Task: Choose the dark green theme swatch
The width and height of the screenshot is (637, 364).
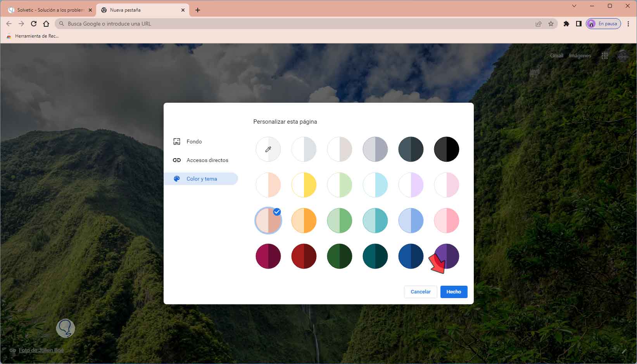Action: click(x=340, y=256)
